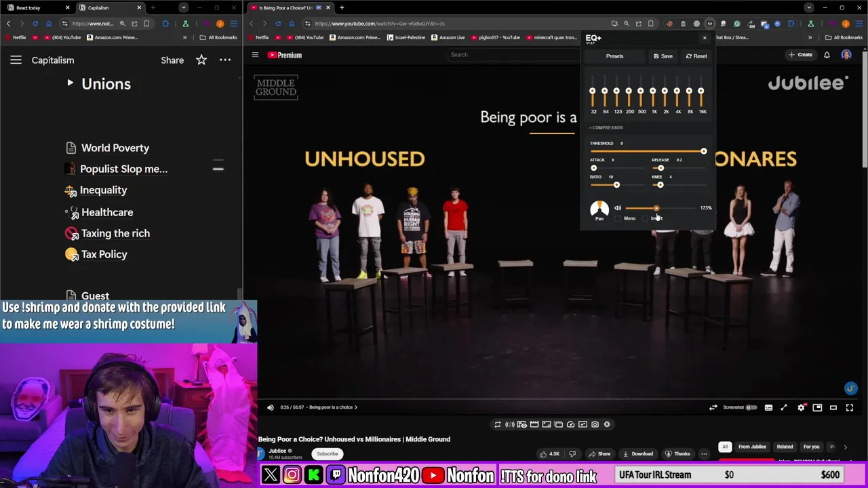Switch to the Capitalism browser tab
Viewport: 868px width, 488px height.
[108, 7]
